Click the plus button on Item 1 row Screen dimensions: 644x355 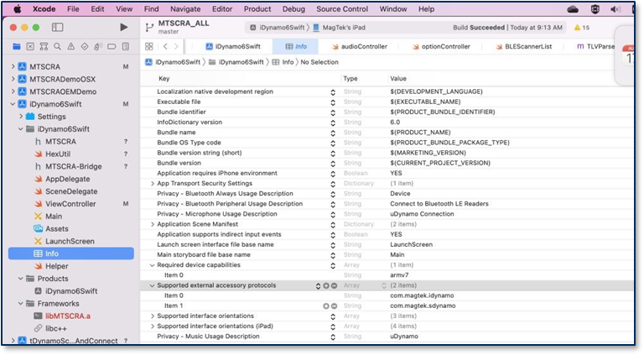click(325, 306)
